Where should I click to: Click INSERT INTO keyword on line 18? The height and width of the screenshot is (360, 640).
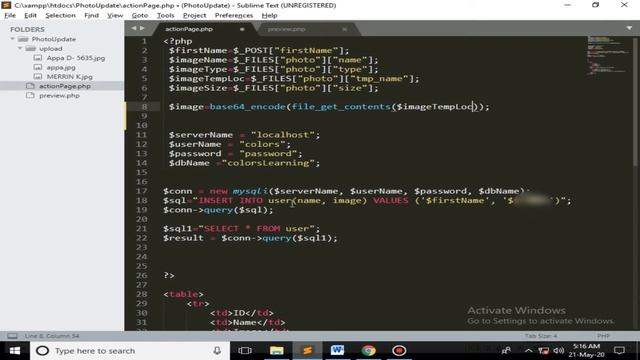(230, 200)
